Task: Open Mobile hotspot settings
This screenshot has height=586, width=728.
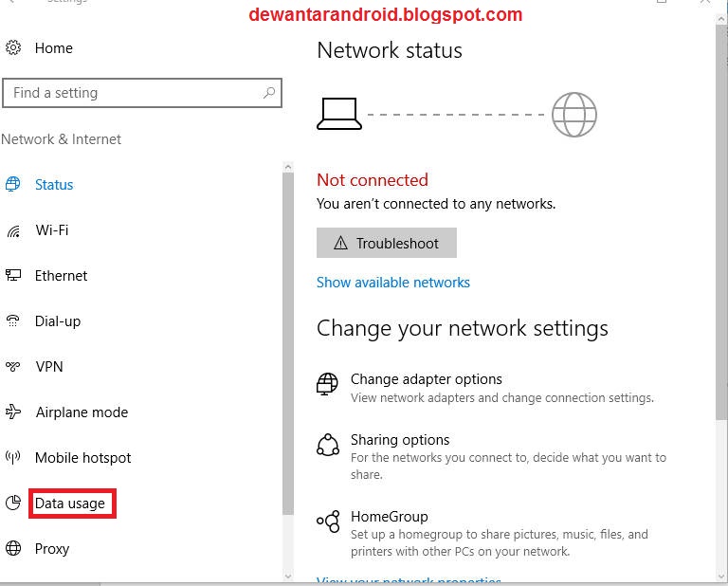Action: coord(83,458)
